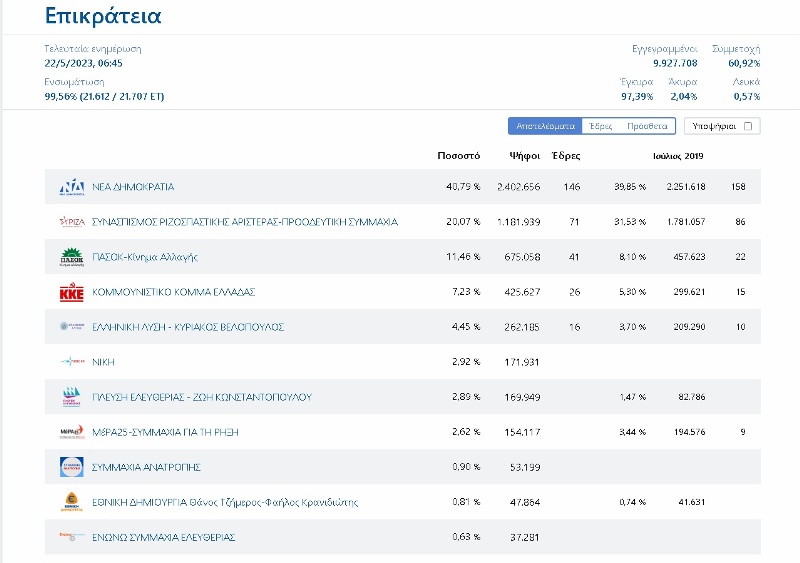Click the ΝΙΚΗ party logo
This screenshot has height=563, width=800.
[x=72, y=362]
